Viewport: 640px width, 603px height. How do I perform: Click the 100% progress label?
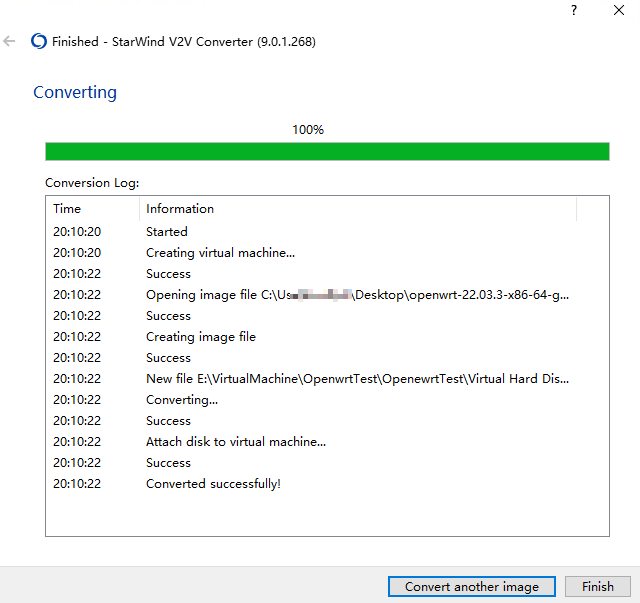308,130
